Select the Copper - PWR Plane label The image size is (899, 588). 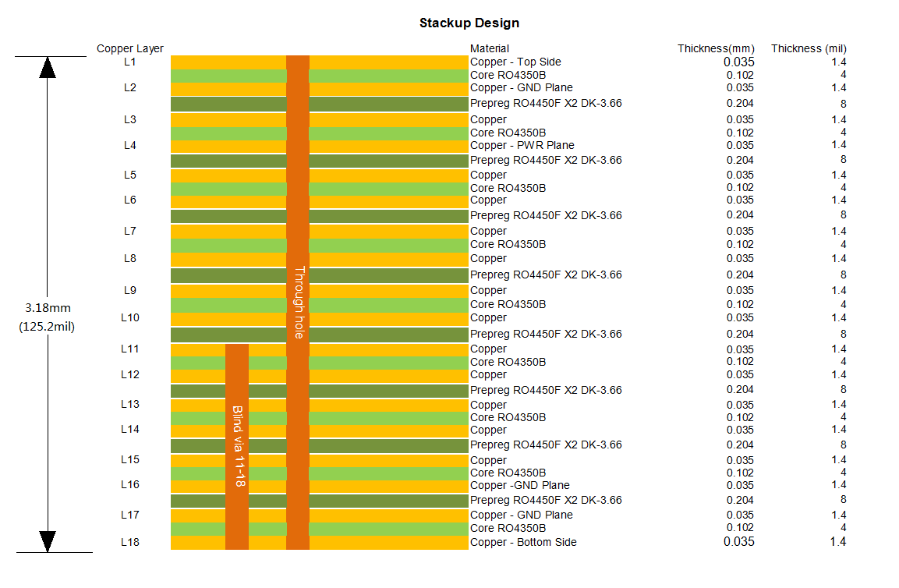point(522,145)
